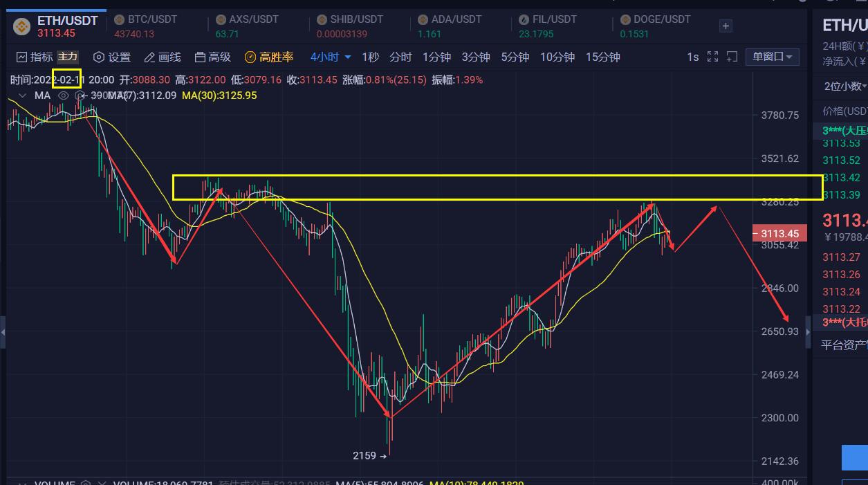The width and height of the screenshot is (868, 485).
Task: Click the BTC coin icon in tab
Action: pyautogui.click(x=119, y=19)
